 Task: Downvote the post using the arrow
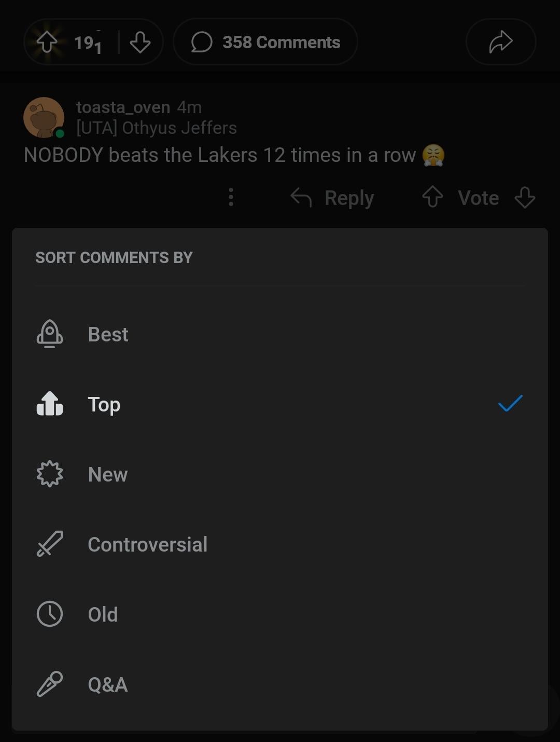click(x=140, y=42)
